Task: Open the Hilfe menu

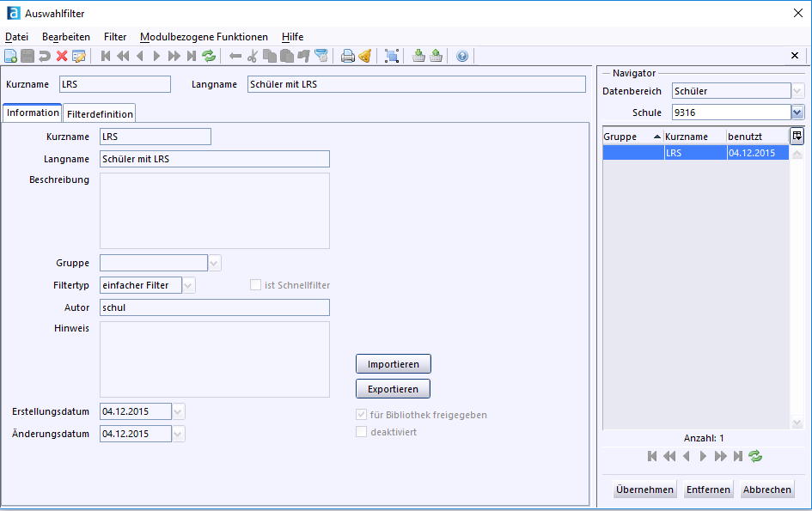Action: [x=293, y=37]
